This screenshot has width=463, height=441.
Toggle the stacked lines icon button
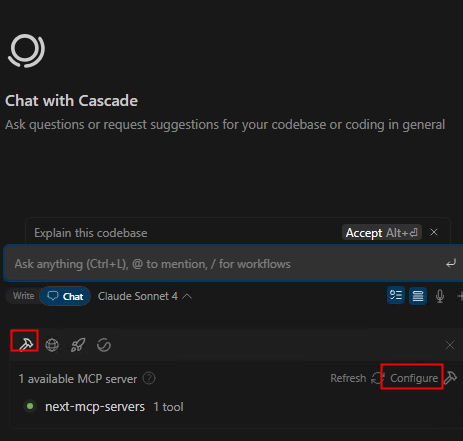(418, 295)
